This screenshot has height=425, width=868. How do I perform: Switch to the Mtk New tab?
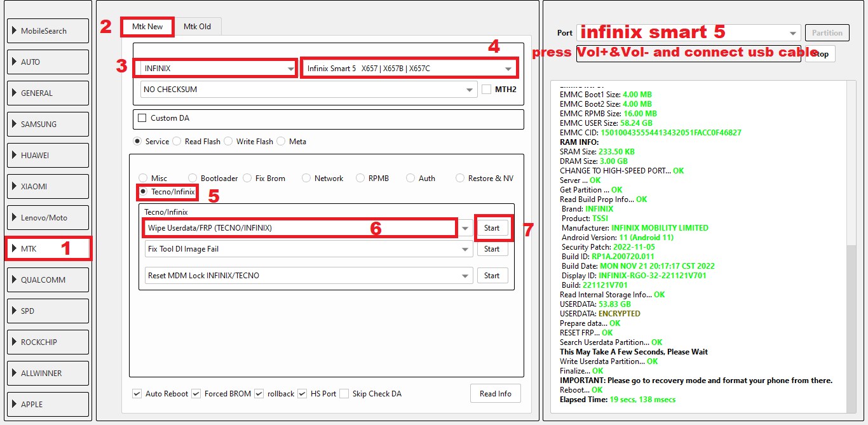[x=147, y=27]
